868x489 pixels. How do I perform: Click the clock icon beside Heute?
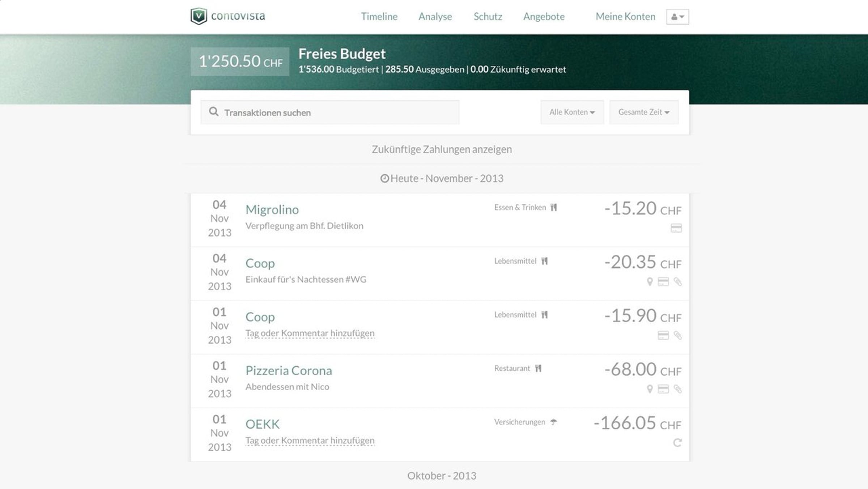click(384, 178)
